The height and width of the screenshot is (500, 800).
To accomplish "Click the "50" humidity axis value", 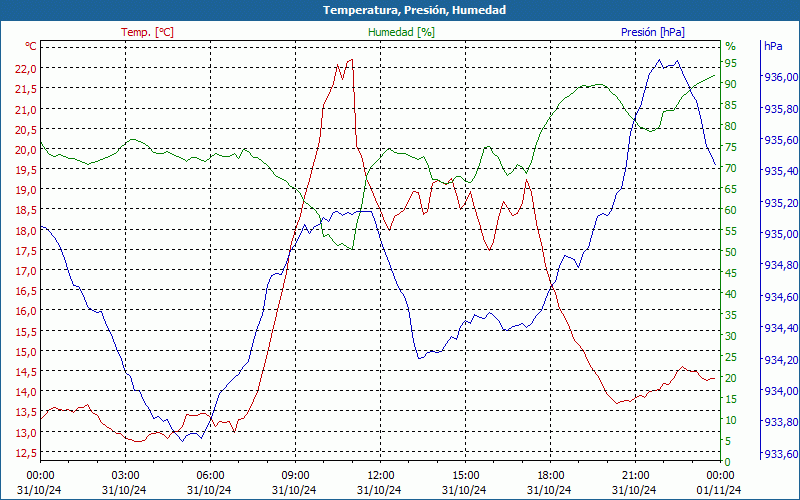I will point(731,252).
